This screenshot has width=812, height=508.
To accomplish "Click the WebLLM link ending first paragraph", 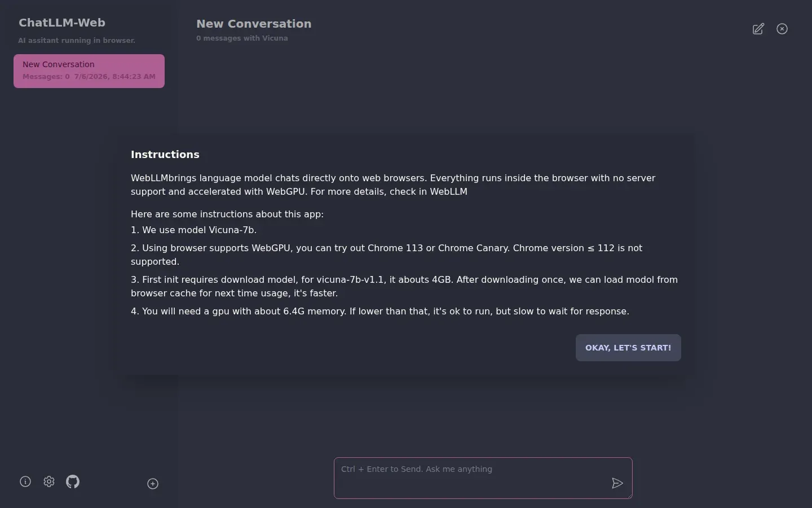I will click(x=449, y=191).
